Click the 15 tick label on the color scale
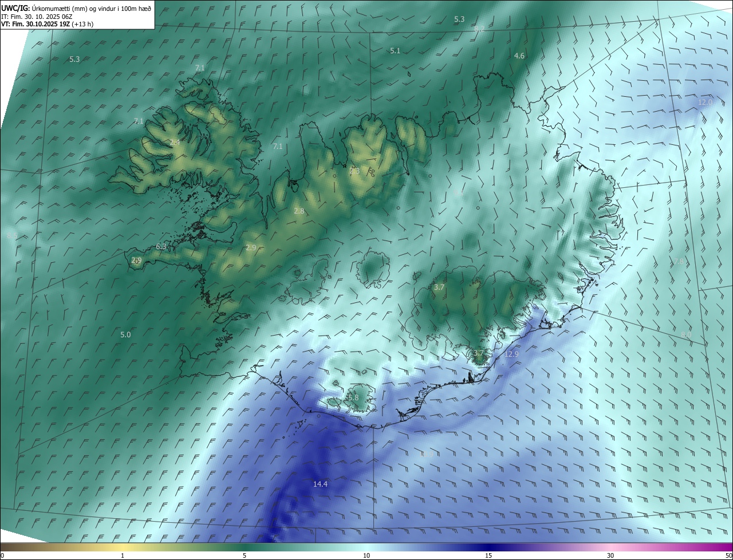The image size is (733, 560). coord(488,555)
